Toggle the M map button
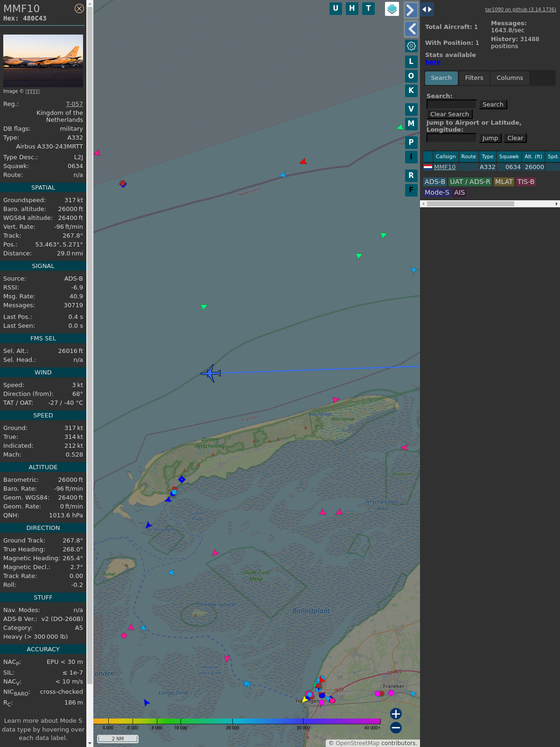The width and height of the screenshot is (560, 747). coord(411,124)
